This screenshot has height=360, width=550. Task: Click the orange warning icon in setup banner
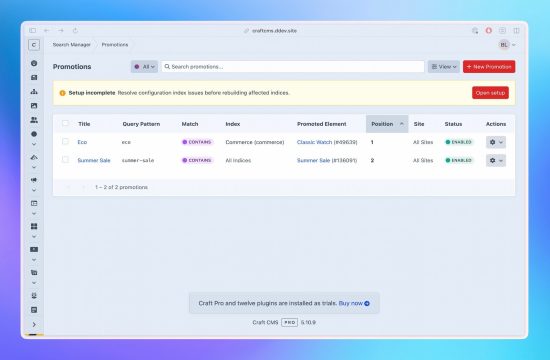(62, 93)
